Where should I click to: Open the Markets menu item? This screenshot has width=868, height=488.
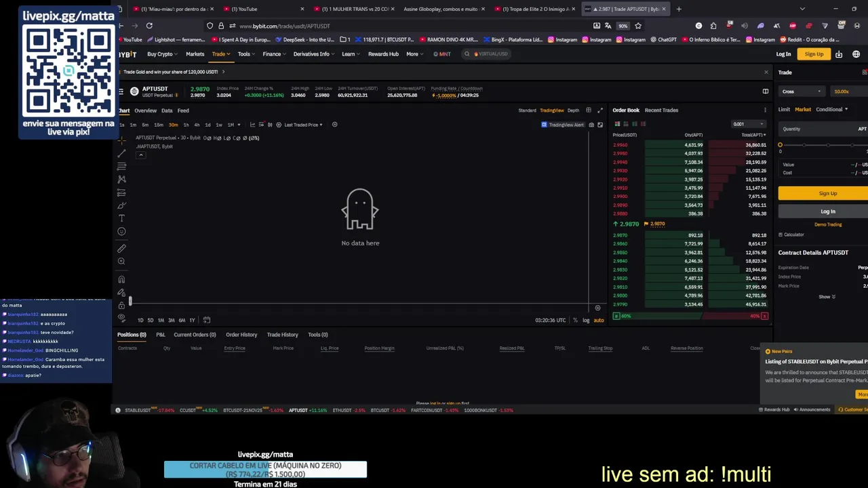(195, 54)
